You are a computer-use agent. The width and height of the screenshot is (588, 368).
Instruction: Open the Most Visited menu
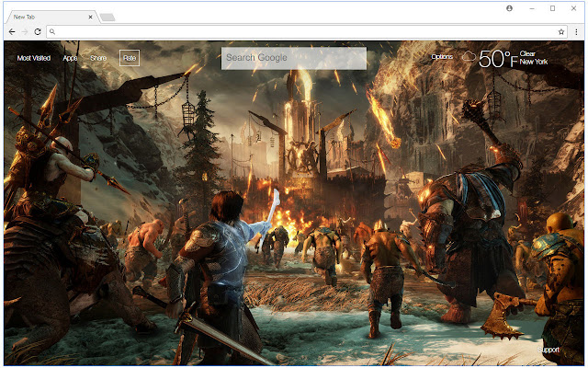pos(34,58)
